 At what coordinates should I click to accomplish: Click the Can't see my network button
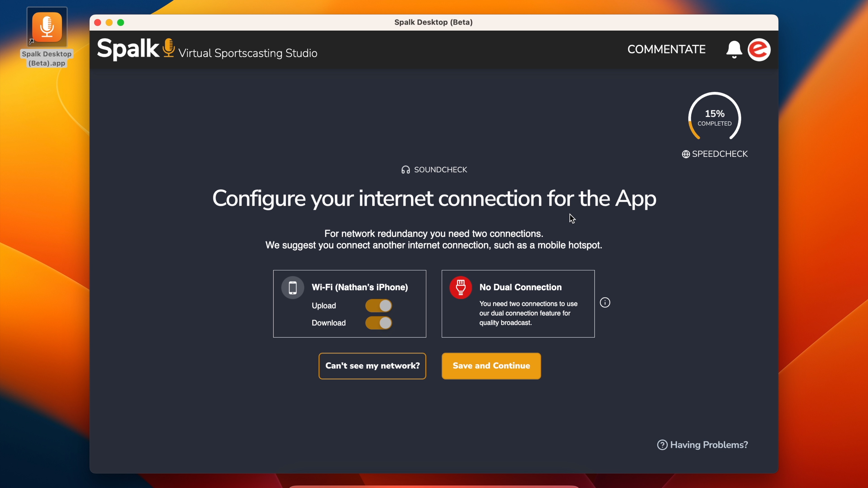tap(372, 366)
